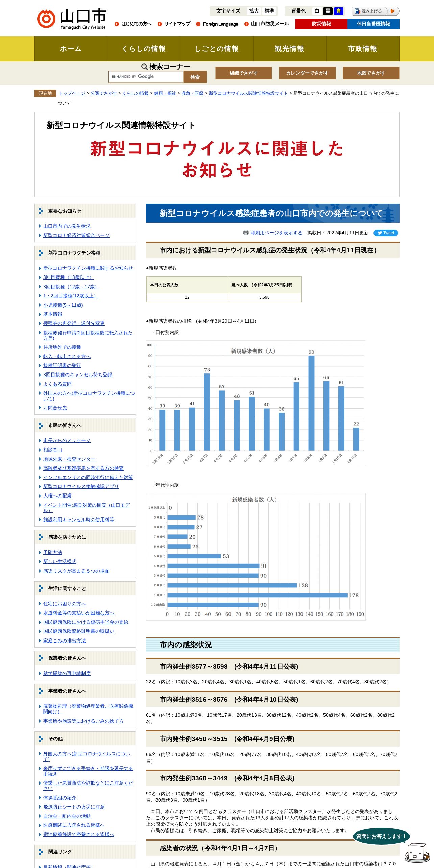Click the カレンダーでさがす button
This screenshot has width=434, height=868.
click(x=307, y=73)
